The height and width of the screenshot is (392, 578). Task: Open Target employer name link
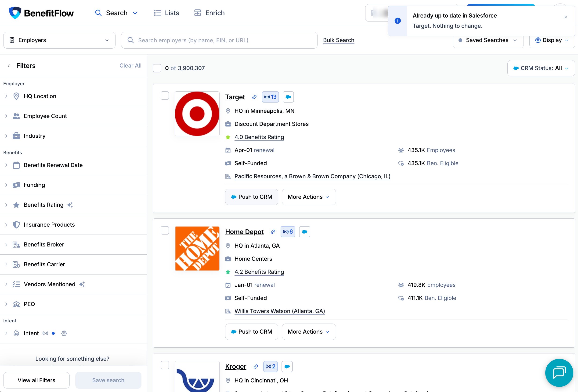point(235,97)
